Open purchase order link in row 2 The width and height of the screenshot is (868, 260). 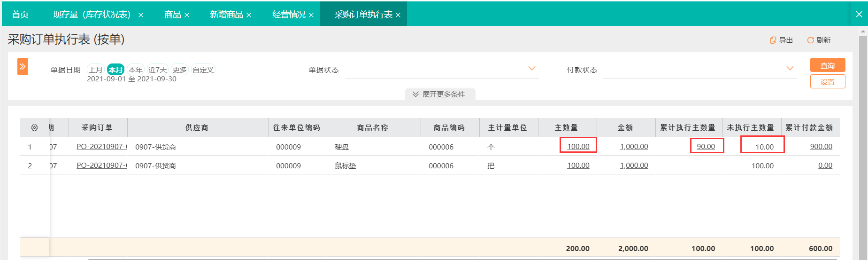point(102,165)
